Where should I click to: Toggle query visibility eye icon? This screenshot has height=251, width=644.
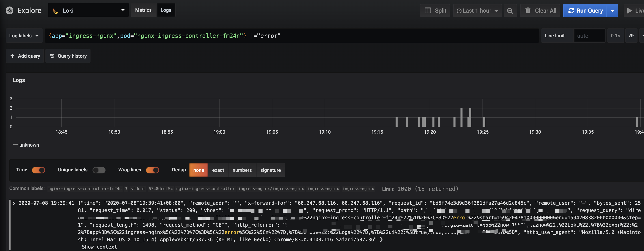point(631,36)
